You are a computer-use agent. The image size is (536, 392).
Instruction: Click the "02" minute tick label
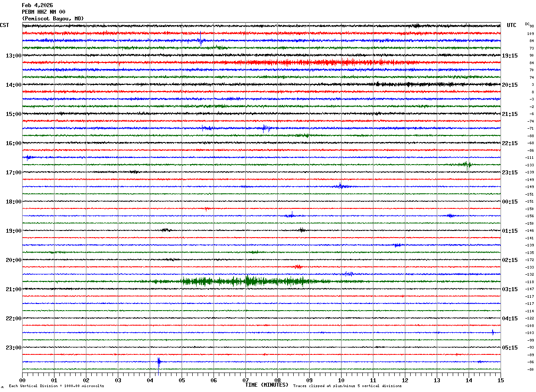point(86,380)
